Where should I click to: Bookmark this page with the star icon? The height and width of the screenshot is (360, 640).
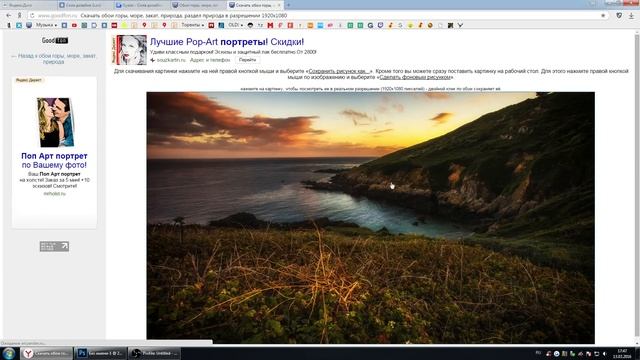tap(603, 16)
